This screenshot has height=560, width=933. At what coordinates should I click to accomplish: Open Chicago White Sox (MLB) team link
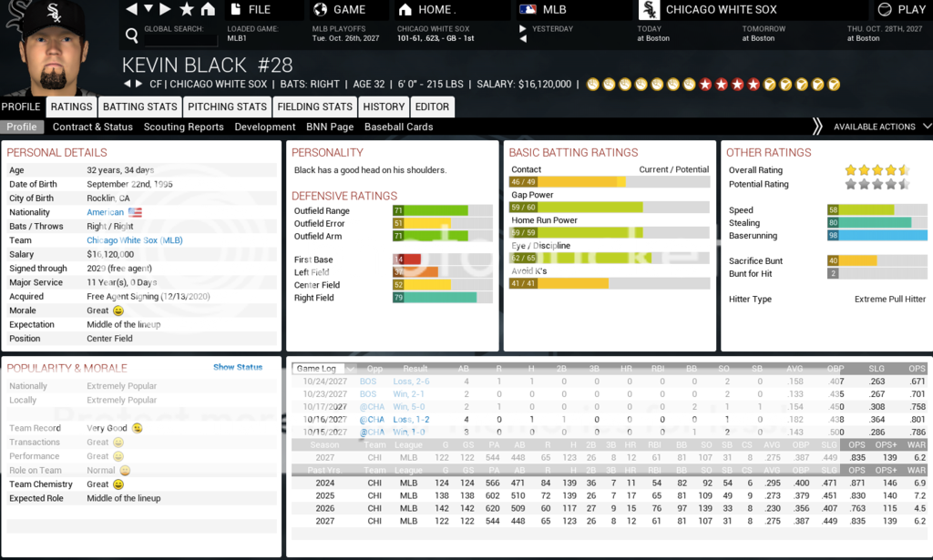coord(134,240)
